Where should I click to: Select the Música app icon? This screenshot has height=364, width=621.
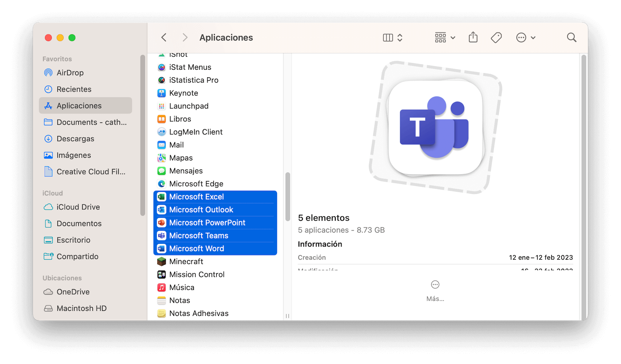point(161,288)
